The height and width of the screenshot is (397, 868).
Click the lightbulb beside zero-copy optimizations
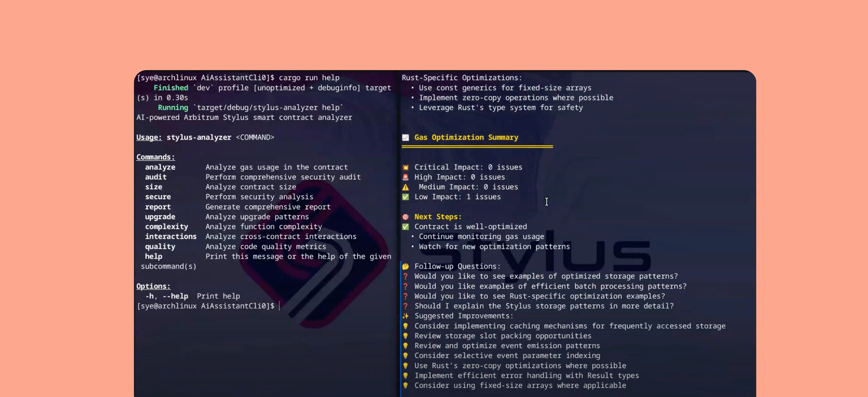coord(405,366)
